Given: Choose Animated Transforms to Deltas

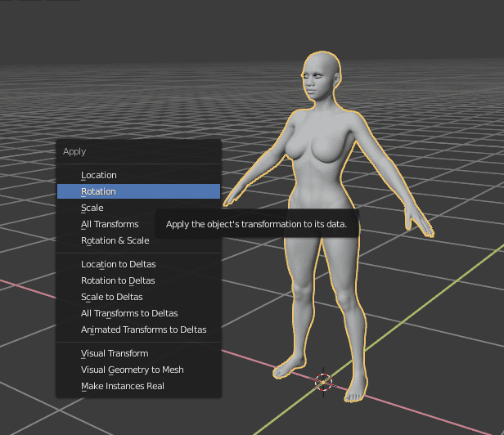Looking at the screenshot, I should pos(138,330).
